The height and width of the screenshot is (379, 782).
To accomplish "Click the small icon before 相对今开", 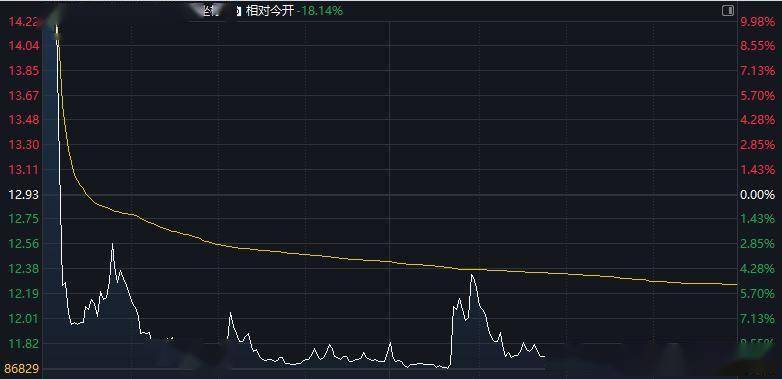I will 238,10.
